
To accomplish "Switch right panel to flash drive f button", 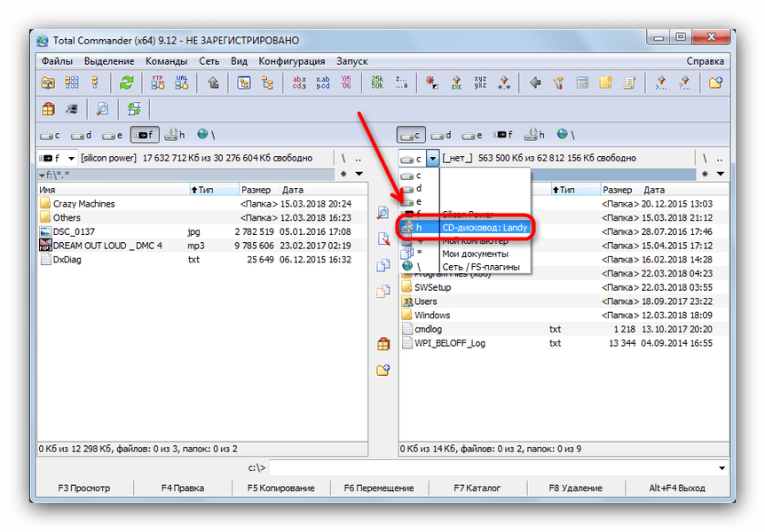I will click(503, 135).
